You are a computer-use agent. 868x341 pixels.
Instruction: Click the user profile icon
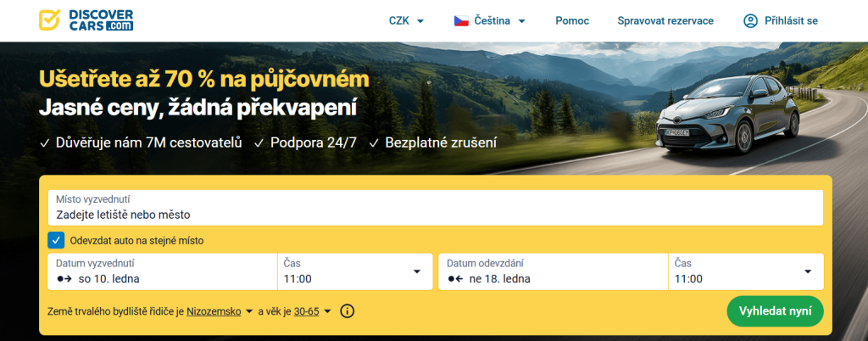point(749,20)
